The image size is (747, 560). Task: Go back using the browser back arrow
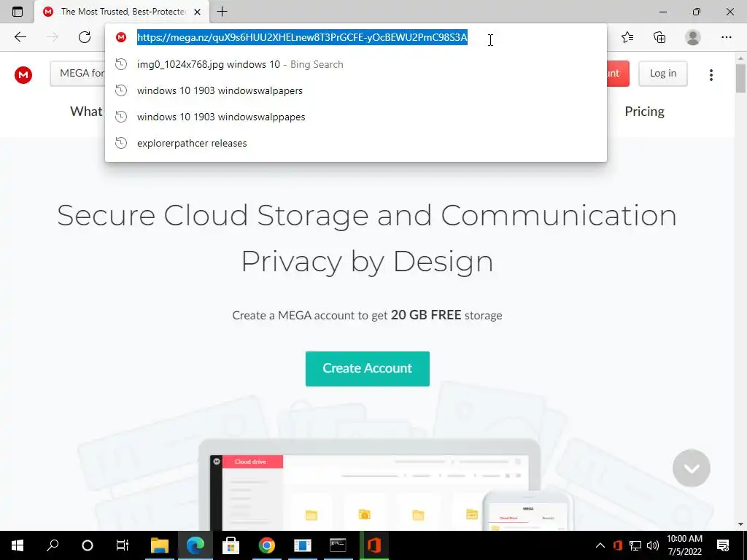click(20, 37)
